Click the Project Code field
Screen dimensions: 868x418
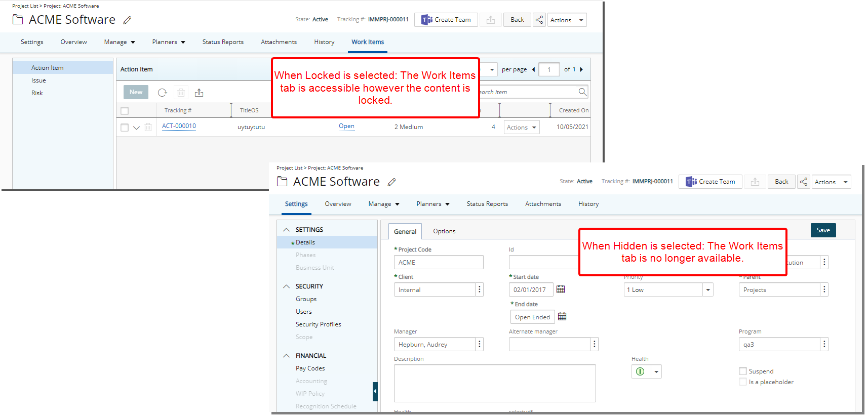(439, 262)
